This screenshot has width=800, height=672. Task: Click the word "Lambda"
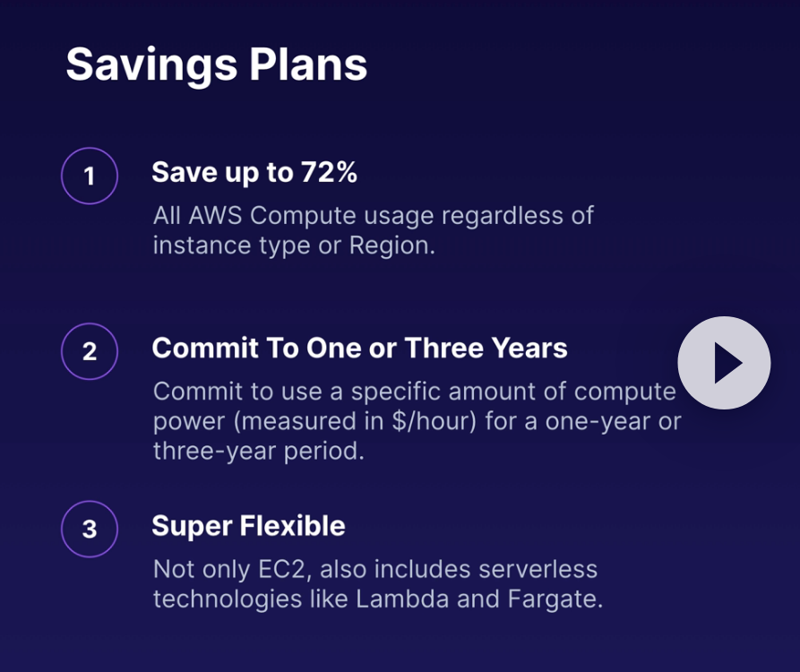[x=402, y=599]
